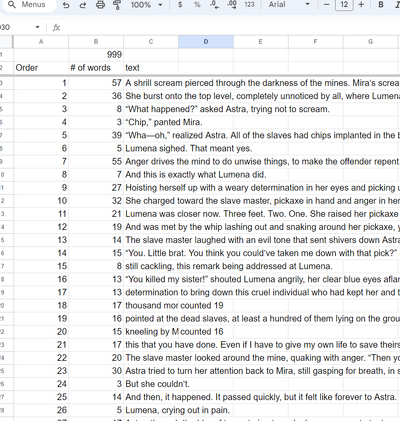Increase decimal places icon
Screen dimensions: 400x421
(x=232, y=5)
